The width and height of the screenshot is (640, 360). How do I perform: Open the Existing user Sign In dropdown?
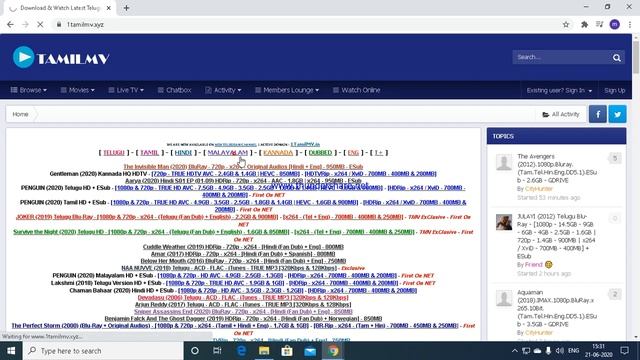[x=559, y=91]
